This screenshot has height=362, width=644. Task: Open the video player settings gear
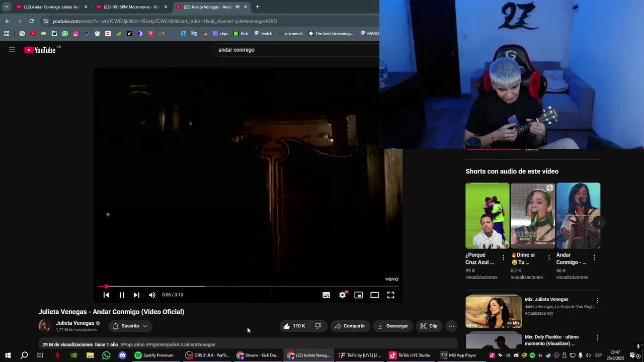pos(343,295)
